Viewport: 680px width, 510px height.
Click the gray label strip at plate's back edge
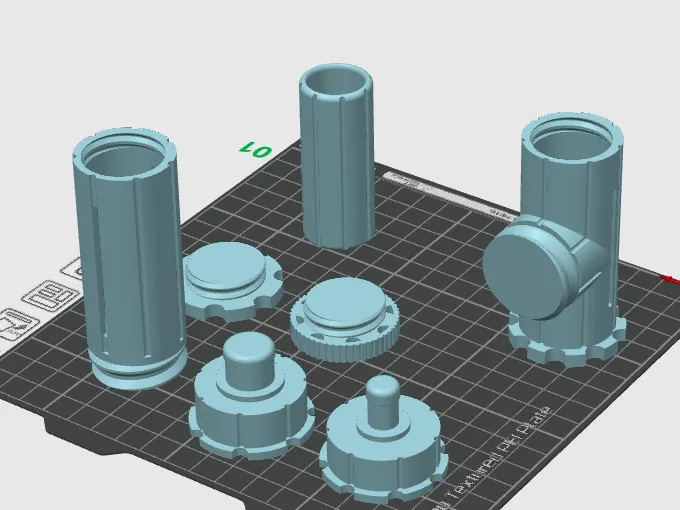coord(451,193)
